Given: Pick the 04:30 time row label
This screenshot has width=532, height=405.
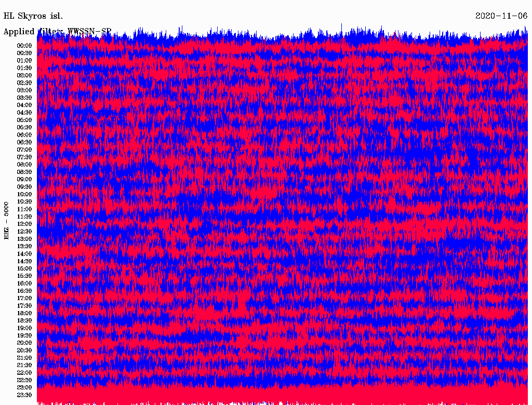Looking at the screenshot, I should tap(24, 113).
